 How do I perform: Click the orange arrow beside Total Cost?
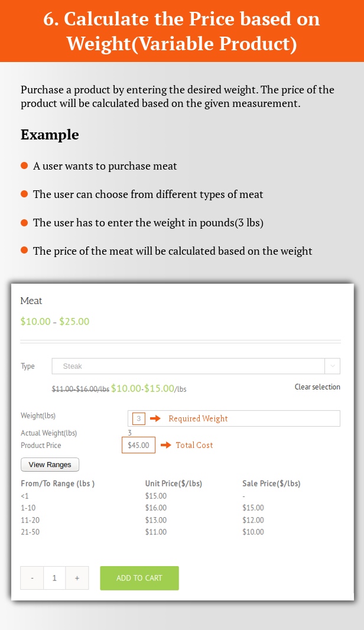(166, 445)
